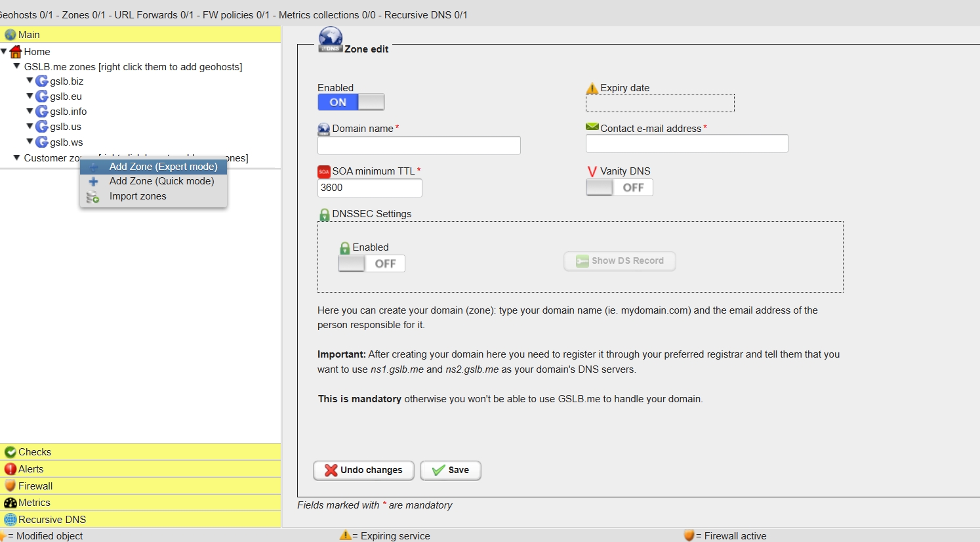Click the Metrics gauge icon
The width and height of the screenshot is (980, 542).
pyautogui.click(x=10, y=503)
